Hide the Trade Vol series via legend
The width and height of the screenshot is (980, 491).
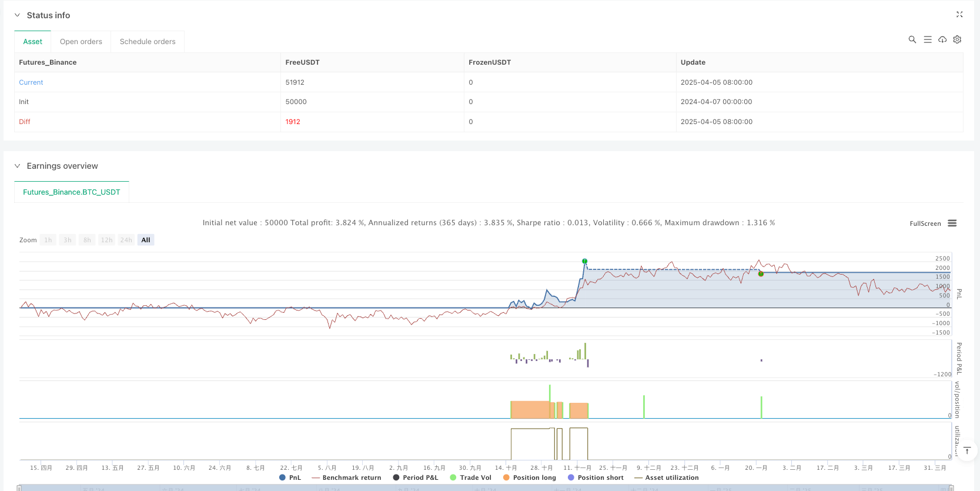[470, 477]
